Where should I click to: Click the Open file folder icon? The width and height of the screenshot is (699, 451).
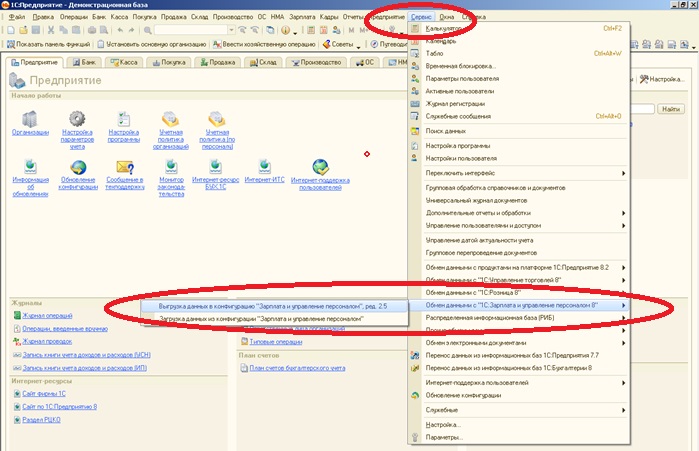coord(23,30)
